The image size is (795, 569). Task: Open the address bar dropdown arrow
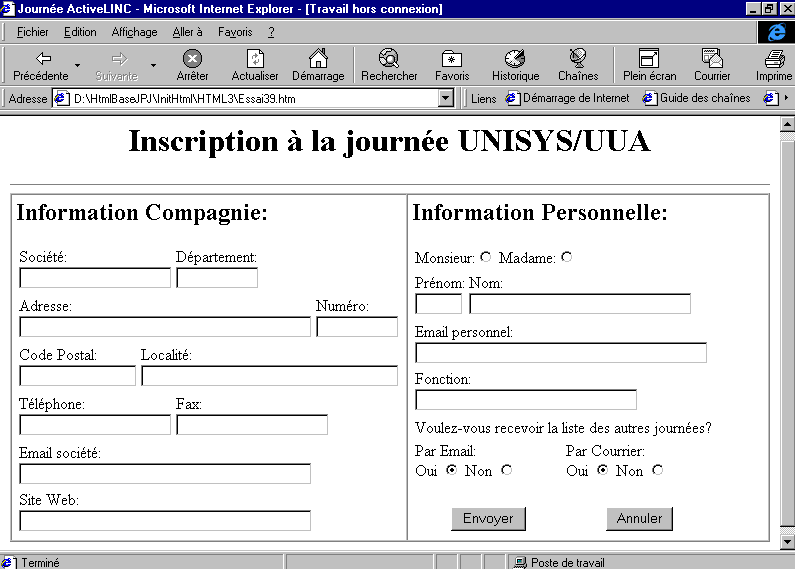pyautogui.click(x=446, y=98)
